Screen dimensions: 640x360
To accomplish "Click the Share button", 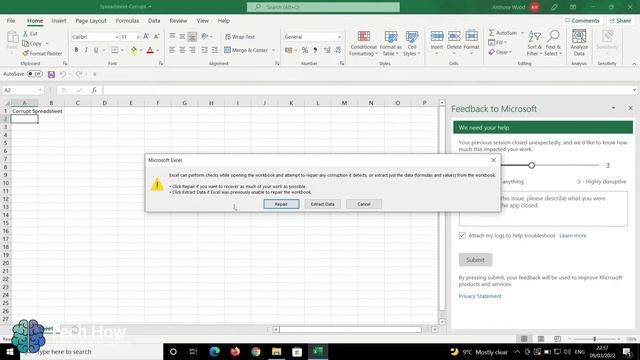I will click(x=620, y=20).
